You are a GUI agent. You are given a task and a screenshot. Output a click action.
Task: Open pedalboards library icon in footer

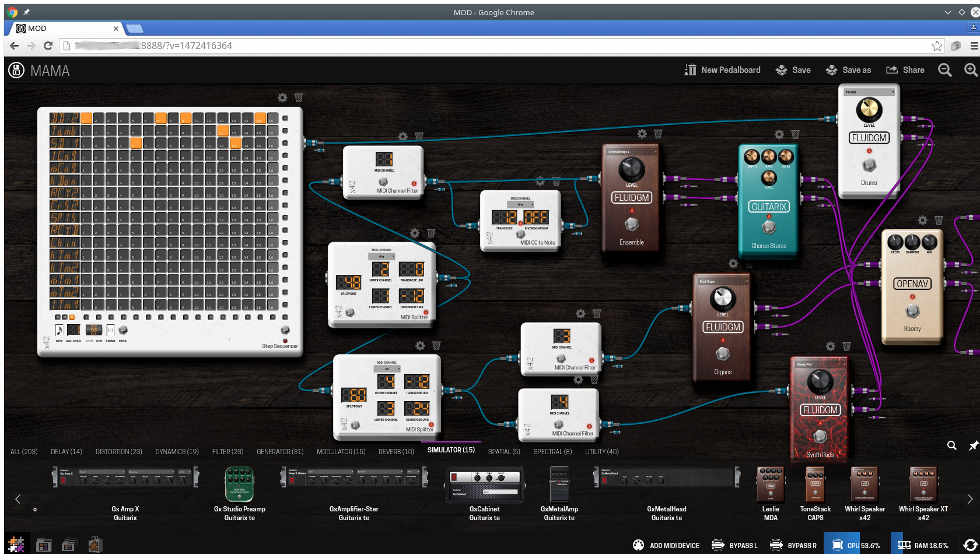(x=44, y=545)
